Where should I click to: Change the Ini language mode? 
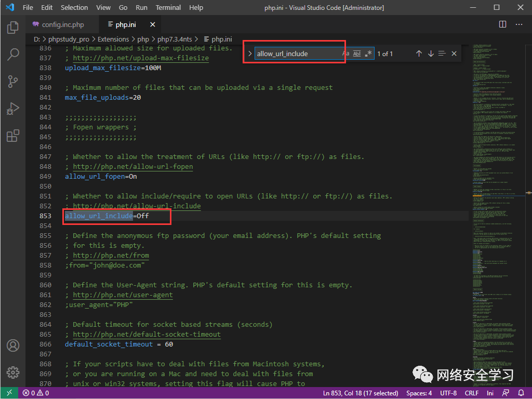[490, 393]
